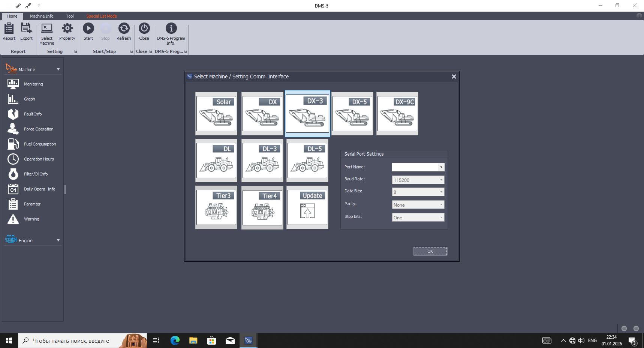Close the Select Machine dialog

[454, 76]
